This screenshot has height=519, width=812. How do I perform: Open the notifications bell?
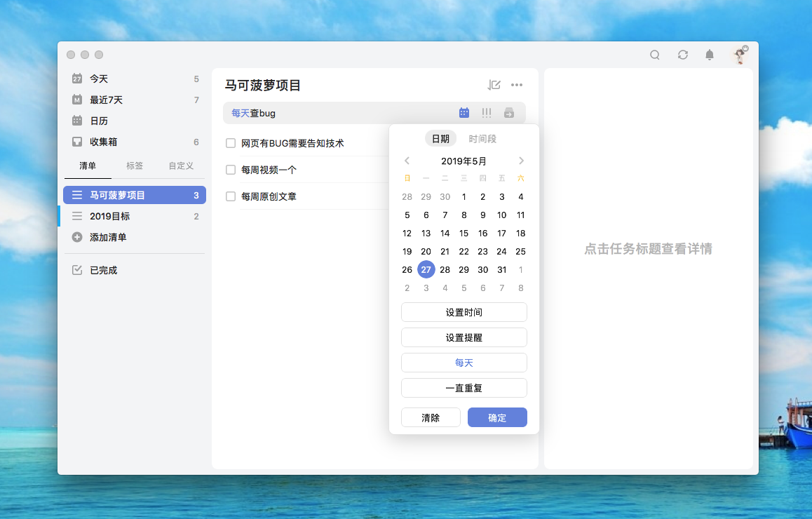710,55
